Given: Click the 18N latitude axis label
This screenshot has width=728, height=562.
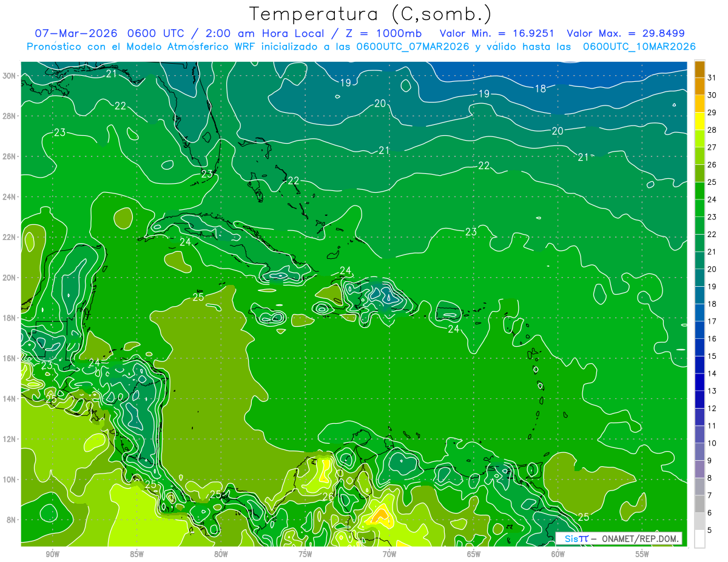Looking at the screenshot, I should 9,318.
